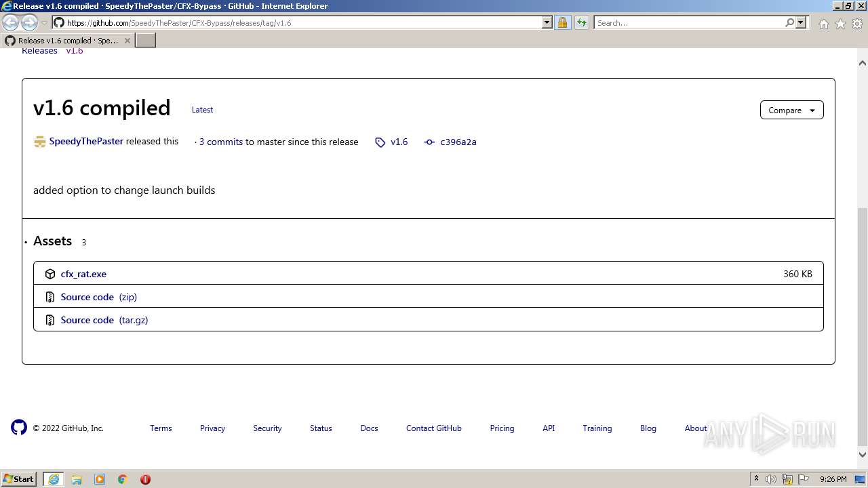Open the Start menu
Screen dimensions: 868x488
pos(18,479)
